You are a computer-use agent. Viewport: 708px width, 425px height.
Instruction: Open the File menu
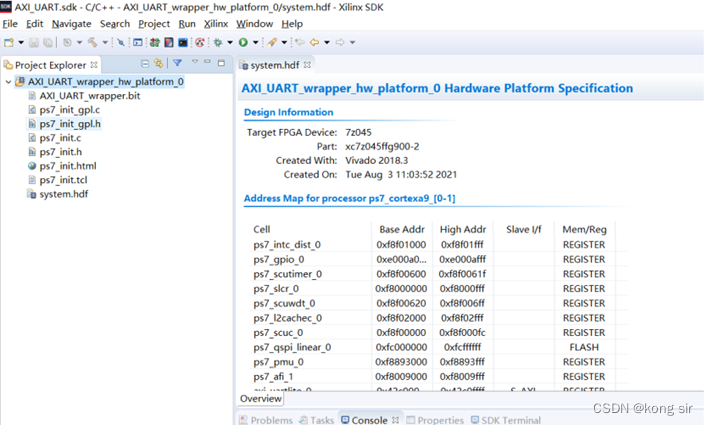point(10,24)
